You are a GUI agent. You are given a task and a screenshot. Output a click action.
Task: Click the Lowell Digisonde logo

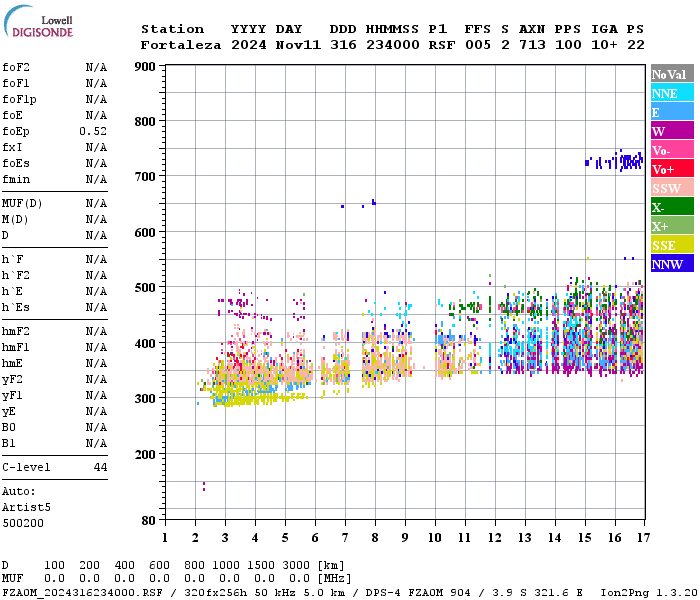[38, 21]
